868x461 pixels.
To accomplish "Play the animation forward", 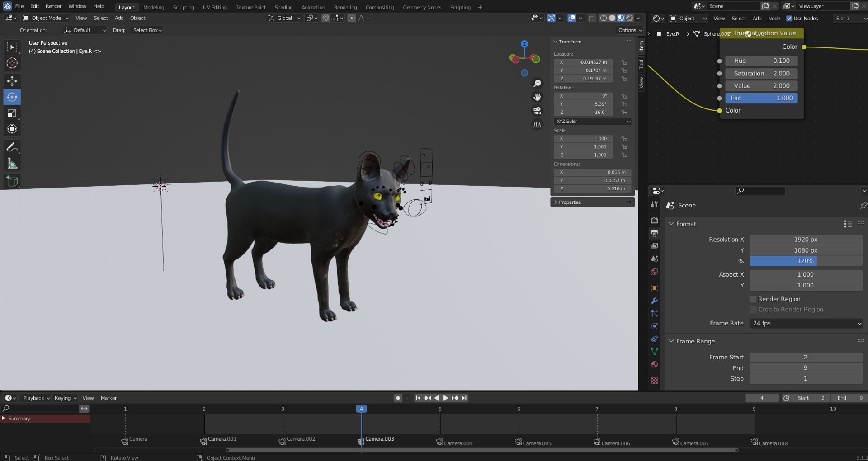I will 446,398.
